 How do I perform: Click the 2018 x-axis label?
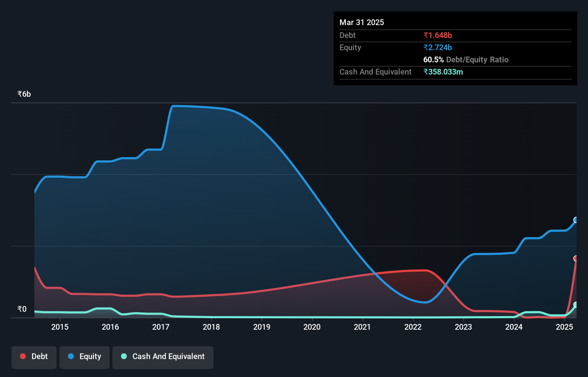pyautogui.click(x=211, y=327)
